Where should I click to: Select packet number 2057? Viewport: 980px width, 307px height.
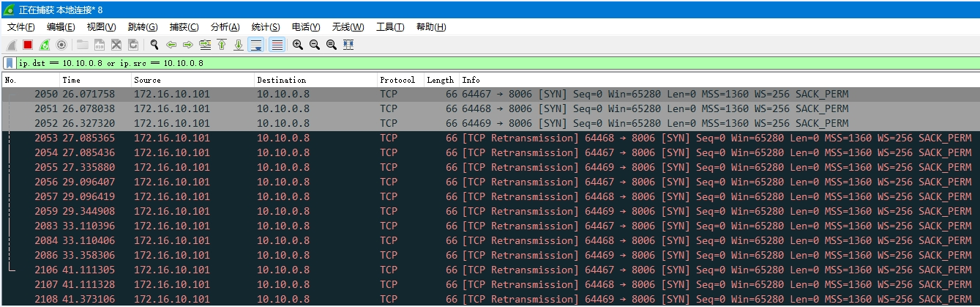tap(490, 196)
